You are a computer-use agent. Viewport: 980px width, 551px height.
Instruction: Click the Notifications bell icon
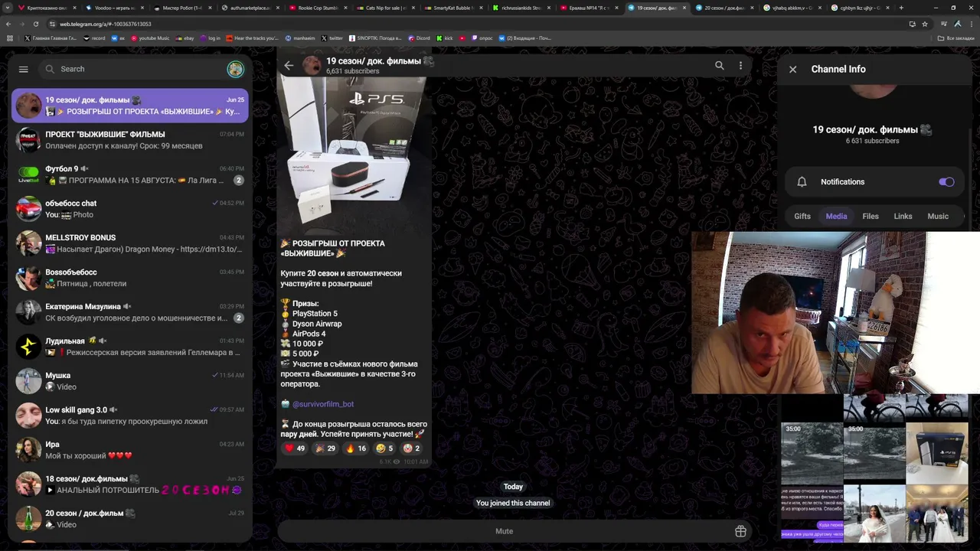[x=802, y=182]
